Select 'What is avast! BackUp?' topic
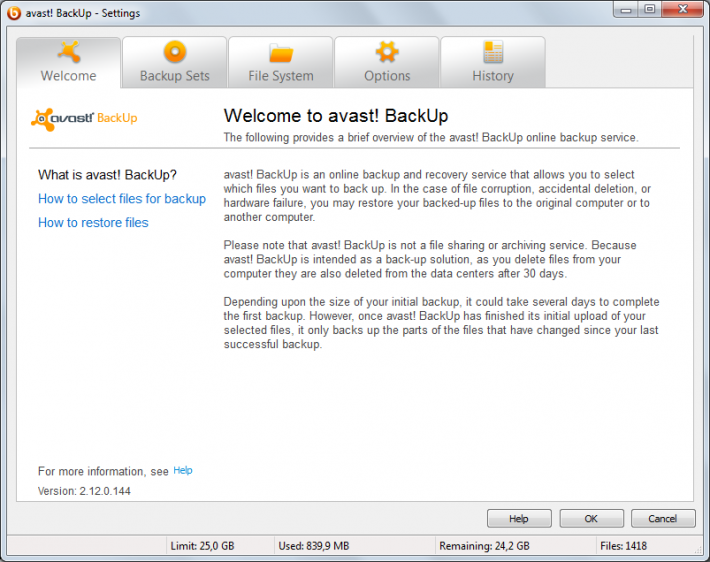The width and height of the screenshot is (710, 562). (x=107, y=175)
